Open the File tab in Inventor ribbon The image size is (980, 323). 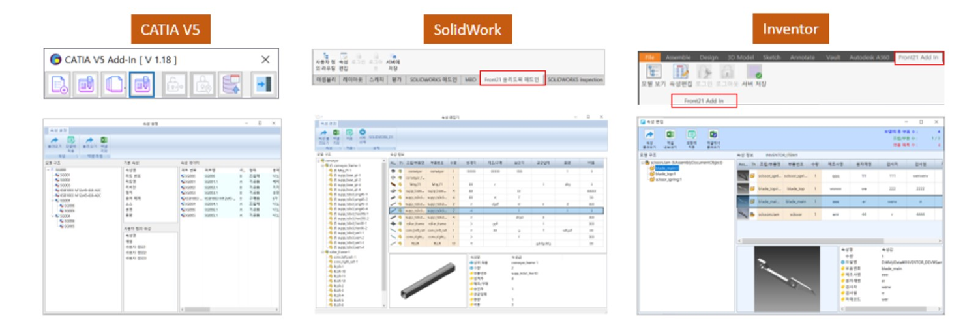[x=649, y=58]
